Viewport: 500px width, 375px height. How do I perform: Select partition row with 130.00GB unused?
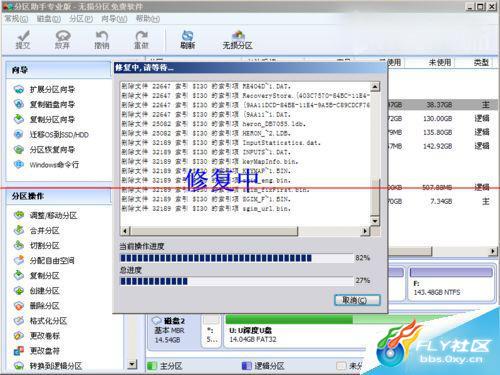click(443, 118)
